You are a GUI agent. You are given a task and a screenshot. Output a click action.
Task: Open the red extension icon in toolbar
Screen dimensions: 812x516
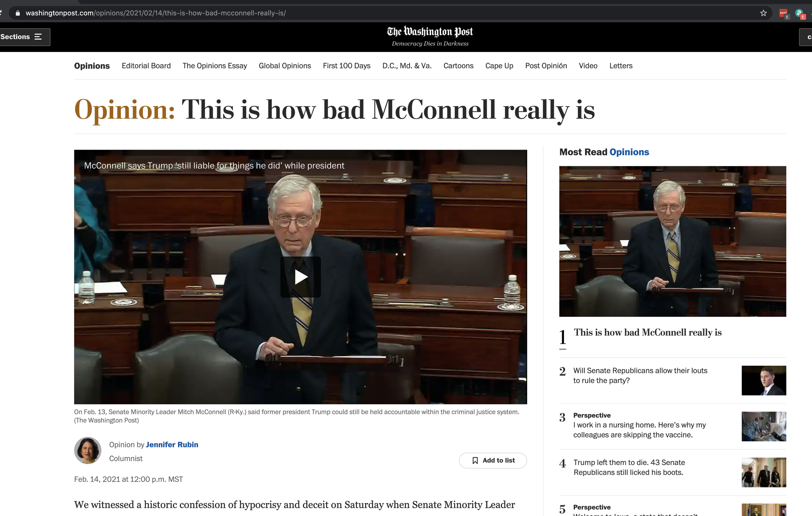[783, 14]
